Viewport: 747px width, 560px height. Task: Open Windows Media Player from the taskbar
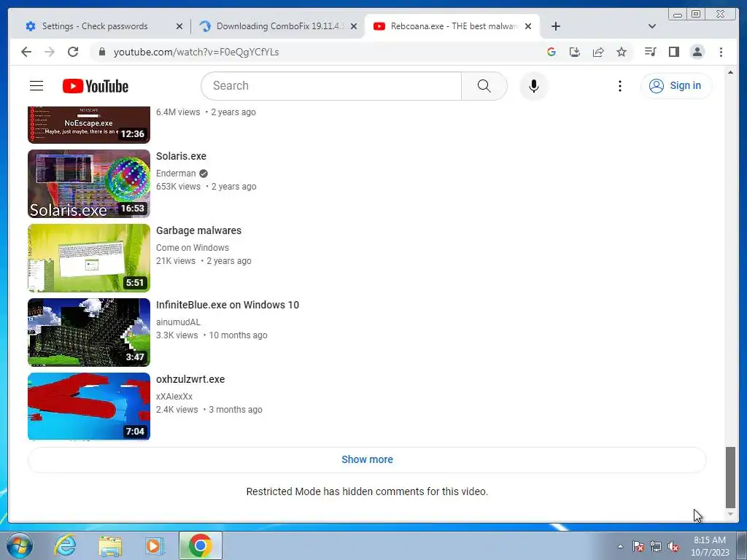pyautogui.click(x=155, y=545)
